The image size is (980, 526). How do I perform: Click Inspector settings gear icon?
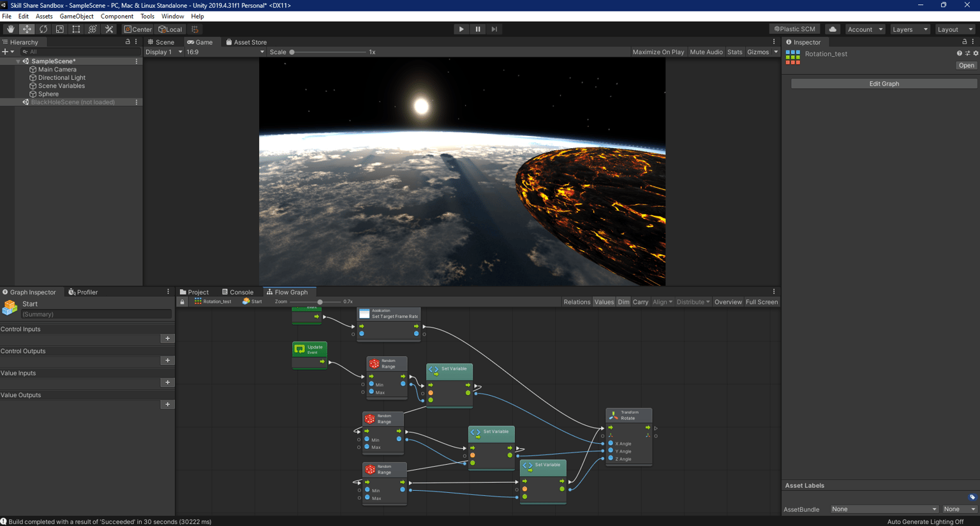[x=976, y=54]
